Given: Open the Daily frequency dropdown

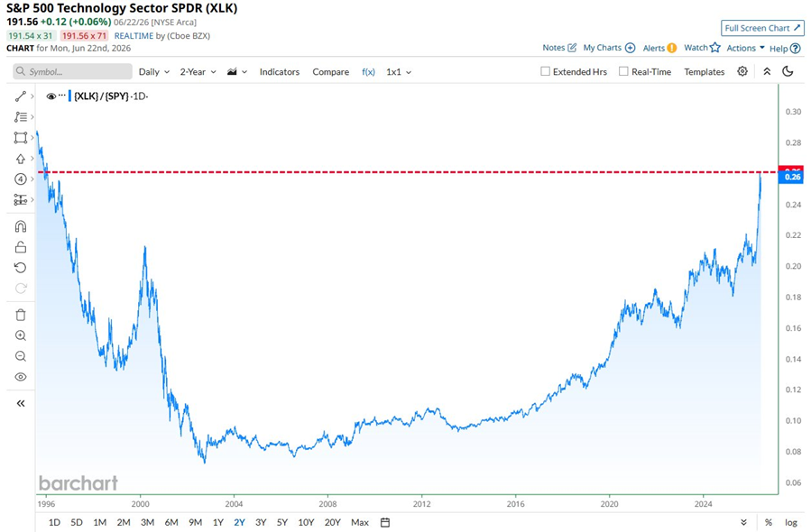Looking at the screenshot, I should pos(154,72).
